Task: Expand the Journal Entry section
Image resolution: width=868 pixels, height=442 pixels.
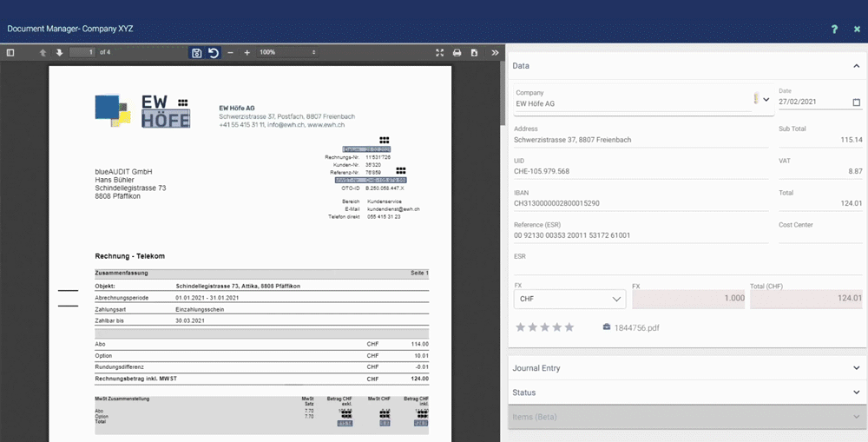Action: [856, 368]
